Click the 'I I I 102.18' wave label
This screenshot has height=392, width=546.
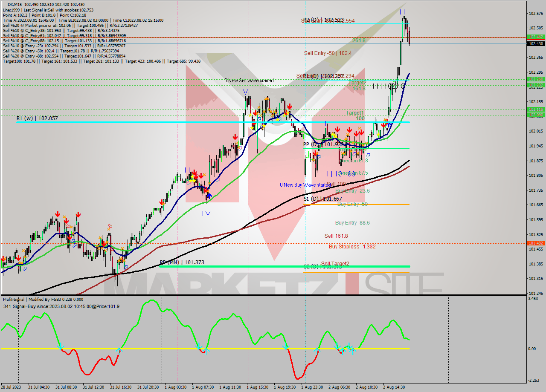pyautogui.click(x=388, y=86)
